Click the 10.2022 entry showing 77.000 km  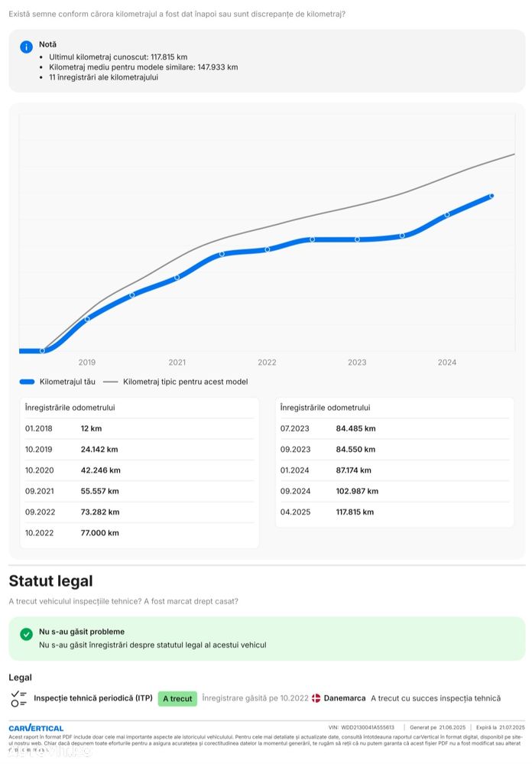(x=139, y=533)
